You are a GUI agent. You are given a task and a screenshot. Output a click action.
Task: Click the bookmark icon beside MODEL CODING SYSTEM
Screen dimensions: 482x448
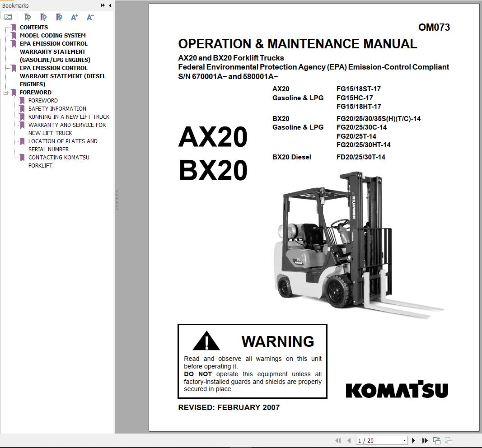point(14,35)
